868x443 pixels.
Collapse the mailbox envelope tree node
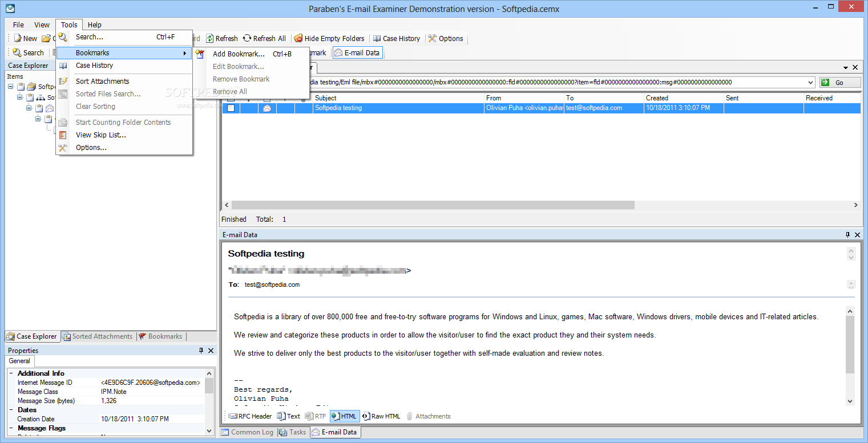(x=29, y=108)
